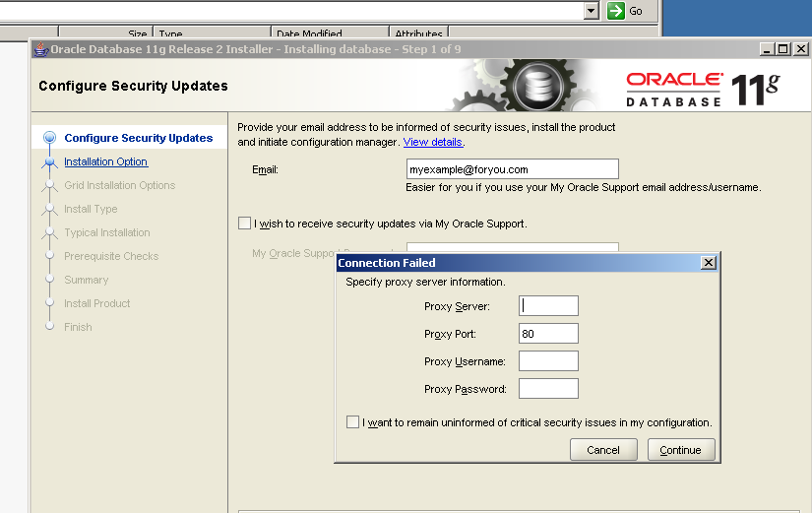Click the Install Product step

point(96,303)
